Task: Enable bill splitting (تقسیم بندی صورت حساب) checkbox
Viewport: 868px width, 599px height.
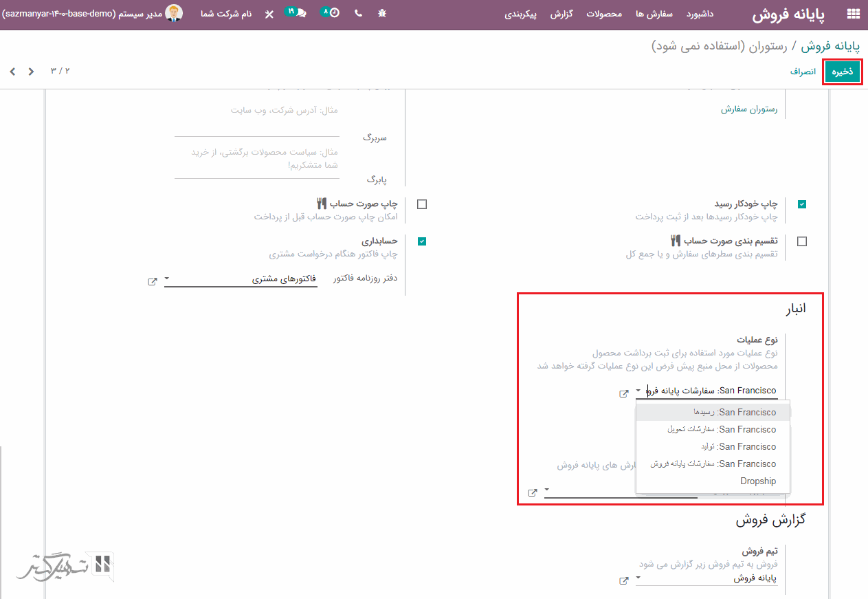Action: (802, 241)
